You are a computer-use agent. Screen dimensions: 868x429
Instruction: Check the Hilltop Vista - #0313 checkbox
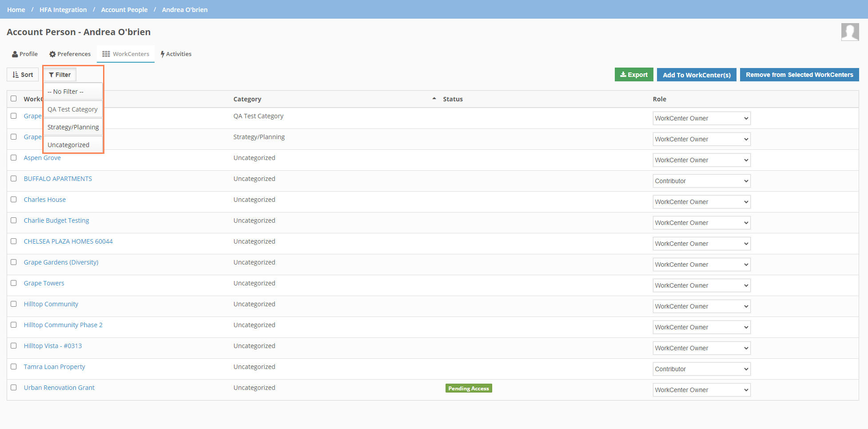[14, 346]
